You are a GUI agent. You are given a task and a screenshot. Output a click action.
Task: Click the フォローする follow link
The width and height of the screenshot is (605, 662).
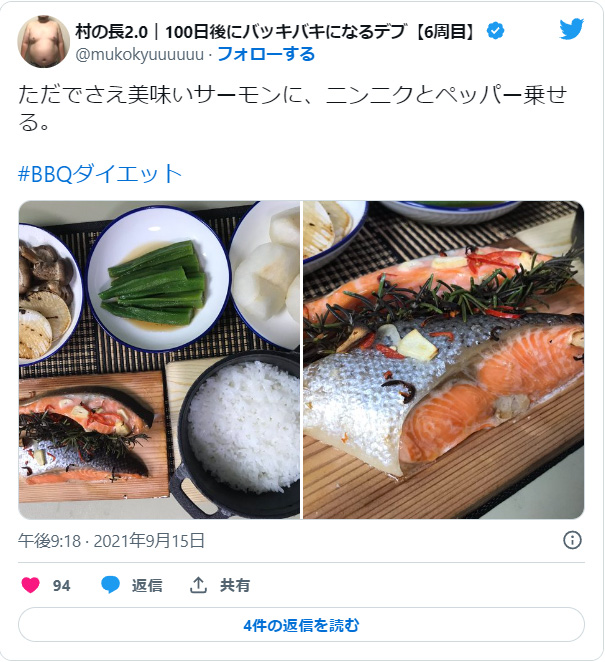click(x=266, y=54)
